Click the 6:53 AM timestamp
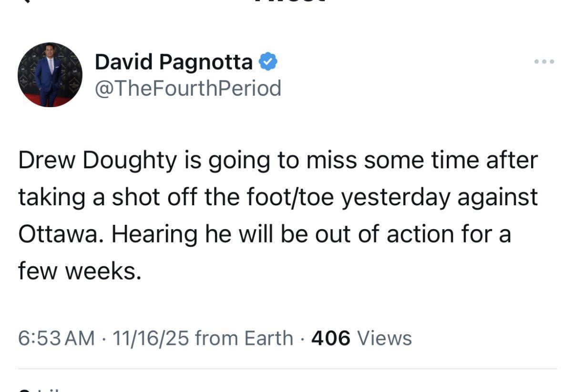Screen dimensions: 575x392 click(56, 338)
